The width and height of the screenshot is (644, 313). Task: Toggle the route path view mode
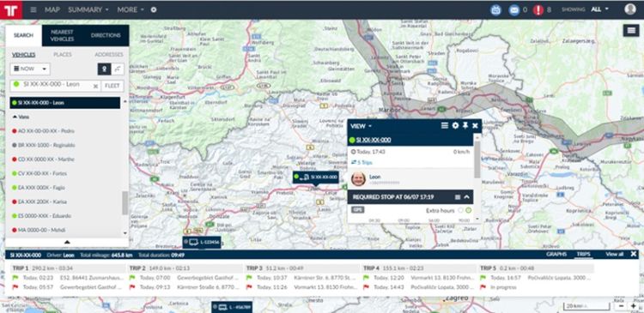117,69
